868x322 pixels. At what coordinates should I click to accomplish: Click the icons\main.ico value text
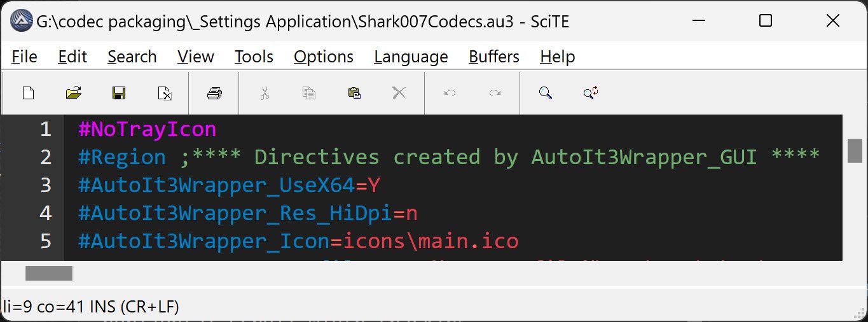pos(432,241)
